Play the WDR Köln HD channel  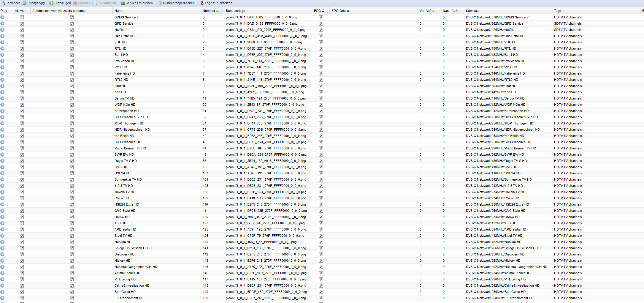(2, 105)
